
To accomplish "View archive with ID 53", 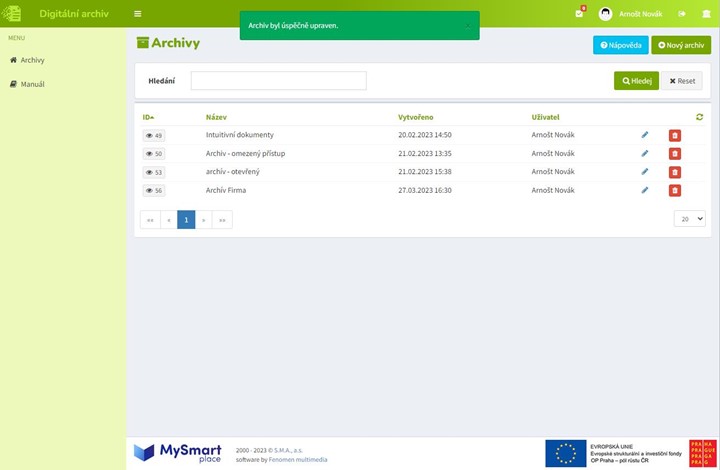I will point(154,172).
